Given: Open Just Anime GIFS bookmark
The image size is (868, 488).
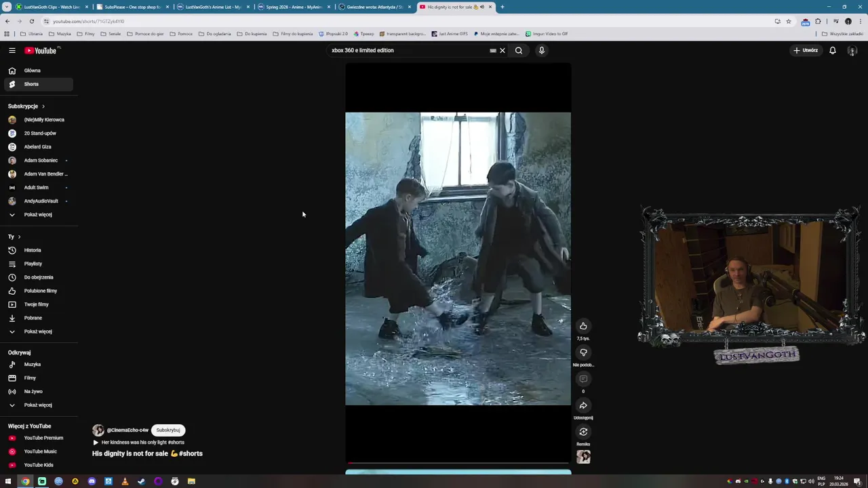Looking at the screenshot, I should (x=450, y=34).
